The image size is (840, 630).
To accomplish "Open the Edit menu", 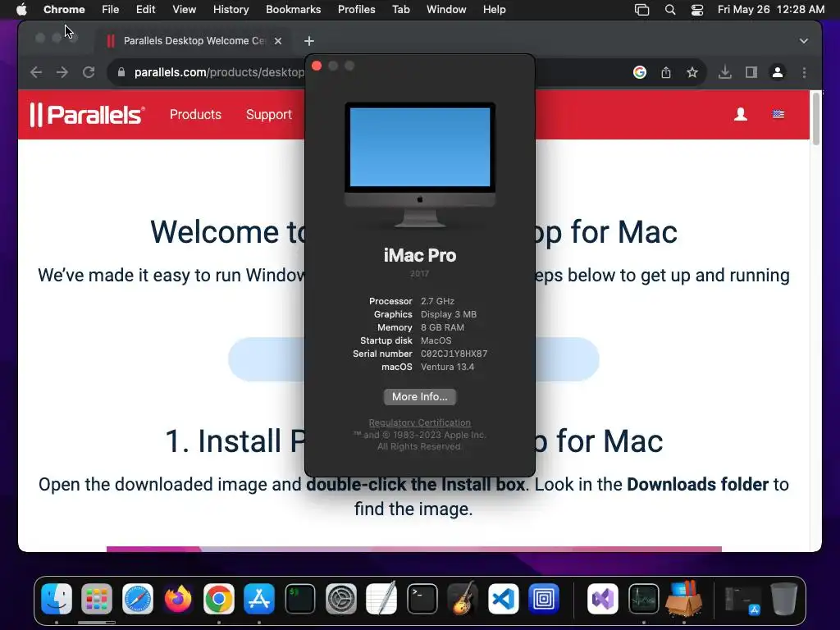I will [145, 9].
